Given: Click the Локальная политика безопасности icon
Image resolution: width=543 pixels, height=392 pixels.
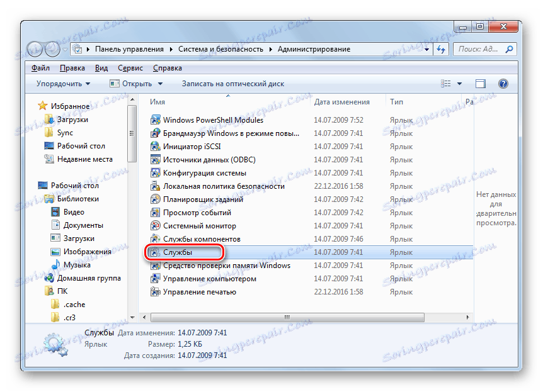Looking at the screenshot, I should (155, 186).
